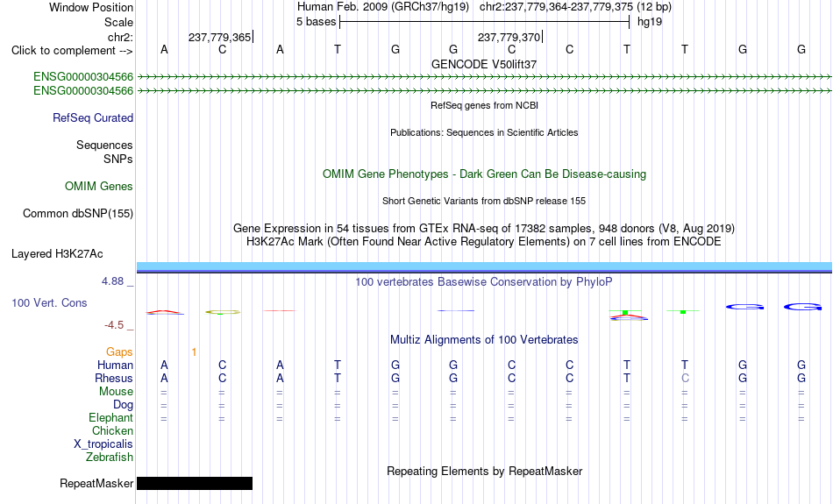Image resolution: width=833 pixels, height=504 pixels.
Task: Click 'Short Genetic Variants from dbSNP release 155'
Action: pyautogui.click(x=484, y=201)
